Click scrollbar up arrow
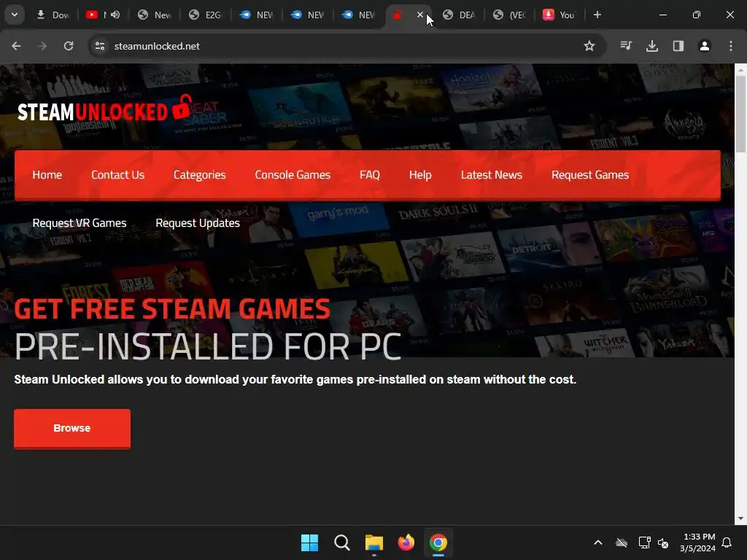747x560 pixels. click(x=740, y=69)
